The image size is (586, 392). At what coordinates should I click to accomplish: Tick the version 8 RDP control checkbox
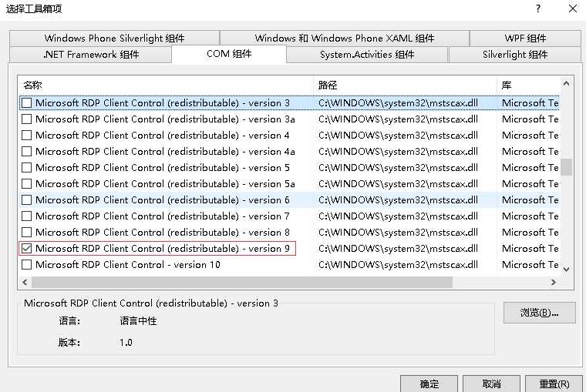click(26, 233)
